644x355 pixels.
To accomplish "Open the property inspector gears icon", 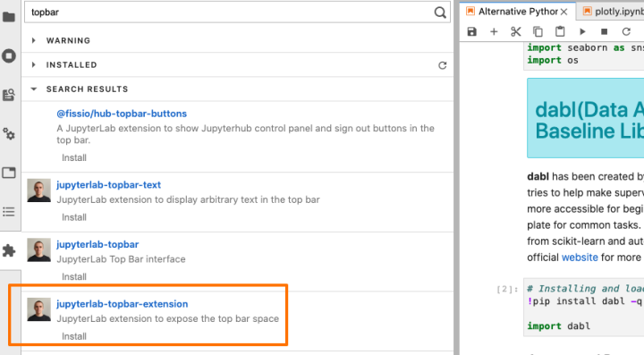I will point(9,134).
